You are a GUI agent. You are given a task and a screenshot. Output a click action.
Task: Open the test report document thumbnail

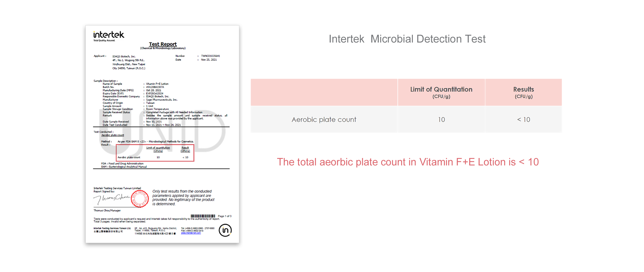[x=162, y=134]
